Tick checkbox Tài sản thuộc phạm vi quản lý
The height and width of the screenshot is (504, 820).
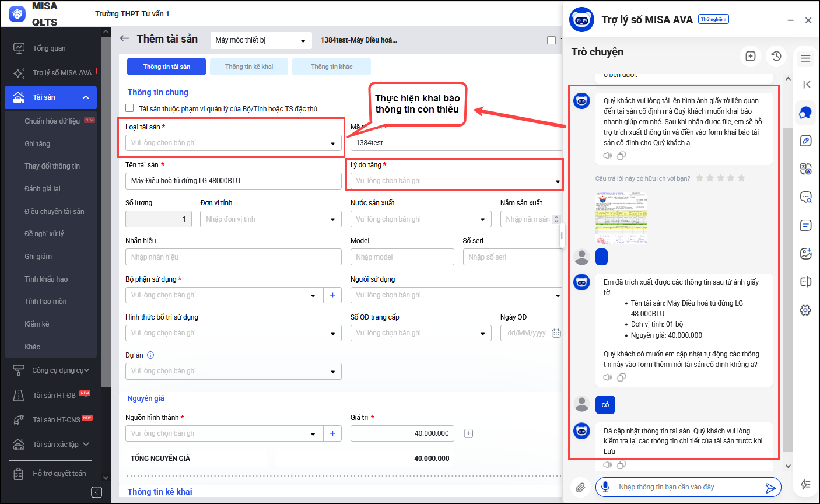click(x=130, y=108)
